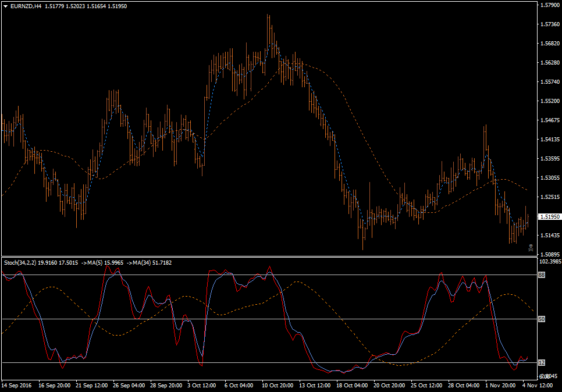This screenshot has height=392, width=562.
Task: Click the 4 Nov 12:00 time marker
Action: (x=537, y=386)
